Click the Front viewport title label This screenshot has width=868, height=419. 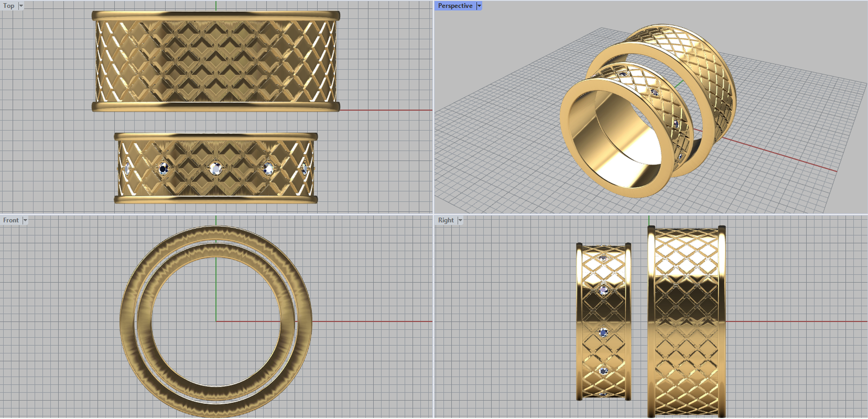tap(10, 220)
